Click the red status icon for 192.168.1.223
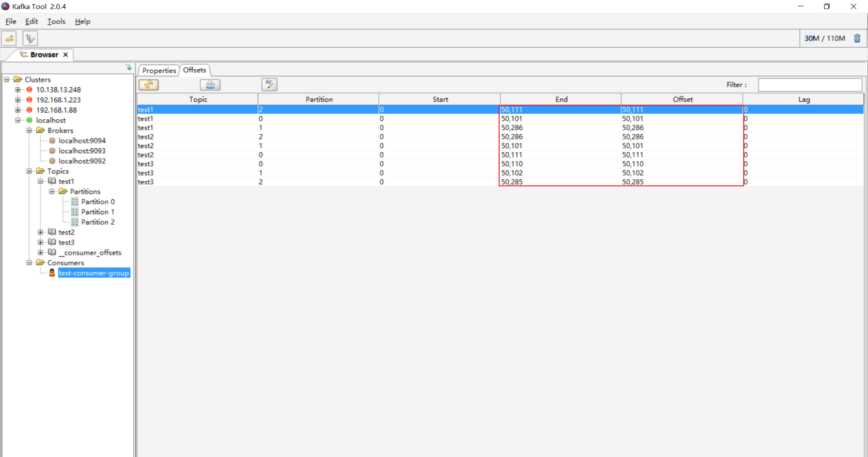The width and height of the screenshot is (868, 457). pyautogui.click(x=29, y=100)
